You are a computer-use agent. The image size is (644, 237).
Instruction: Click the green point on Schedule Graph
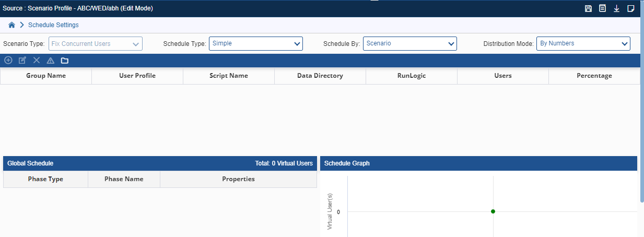(493, 211)
